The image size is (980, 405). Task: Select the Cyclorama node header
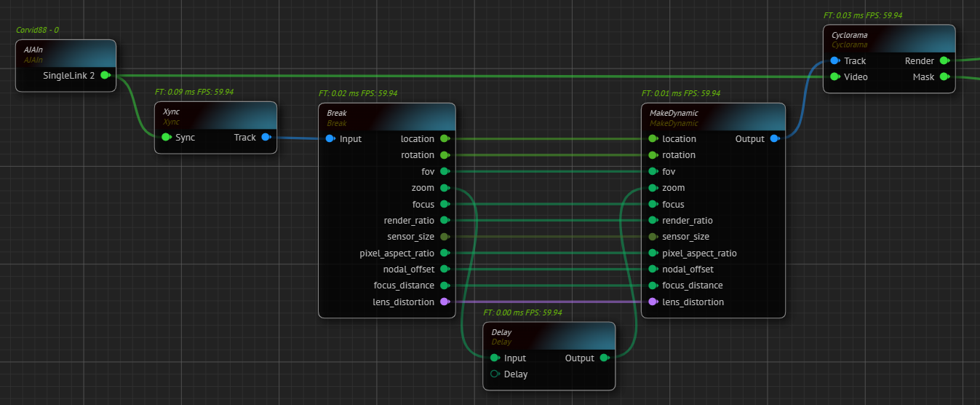(888, 39)
